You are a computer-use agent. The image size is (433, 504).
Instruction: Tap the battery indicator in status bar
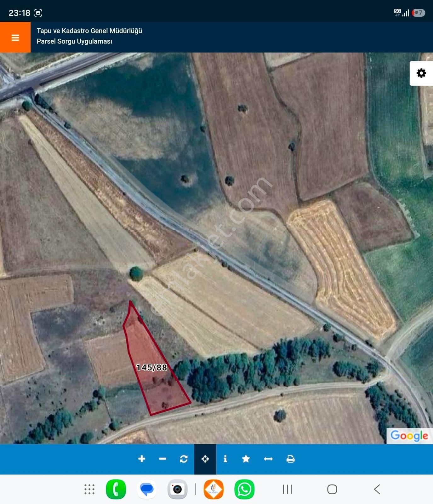coord(419,13)
